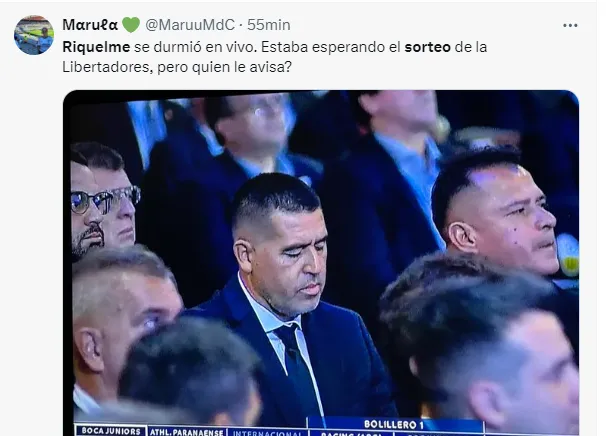Click the RACING label under Bolillero 1
This screenshot has width=606, height=436.
[x=351, y=434]
